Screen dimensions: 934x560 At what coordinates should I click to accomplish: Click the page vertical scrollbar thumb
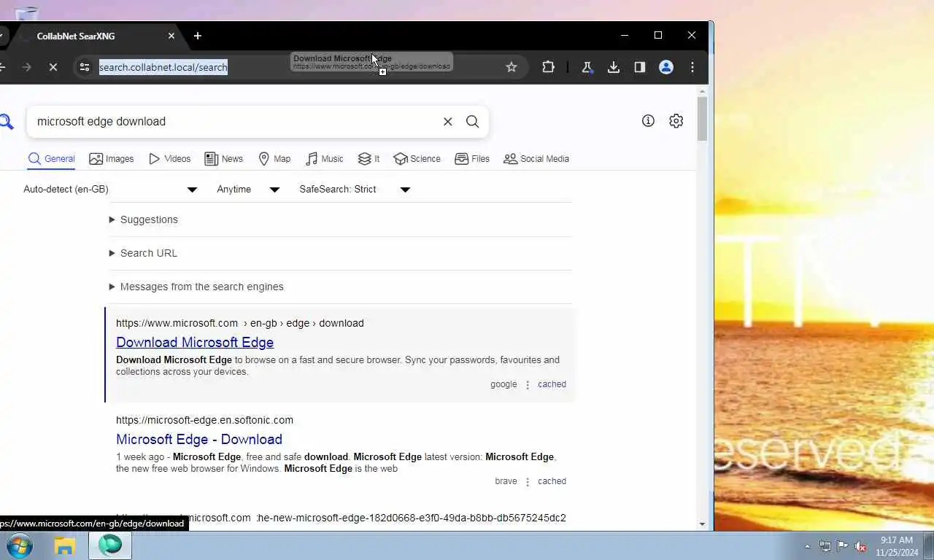click(x=702, y=118)
